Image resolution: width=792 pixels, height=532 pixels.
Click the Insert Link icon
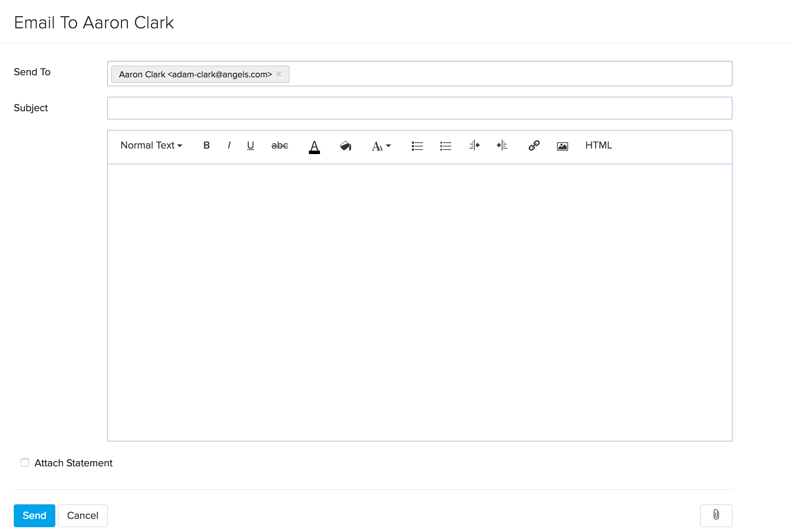534,145
